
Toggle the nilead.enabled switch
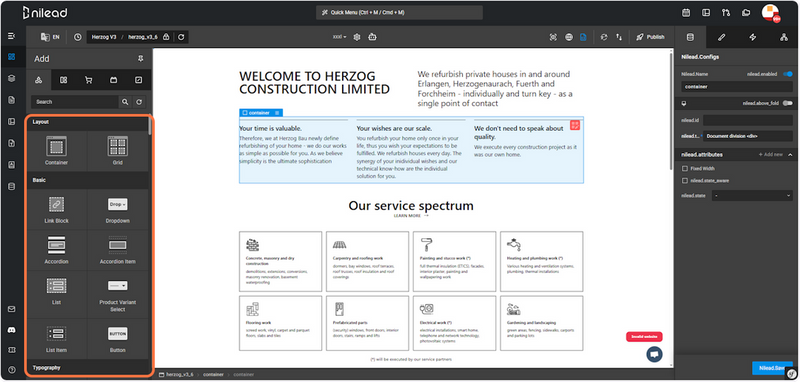(x=788, y=74)
